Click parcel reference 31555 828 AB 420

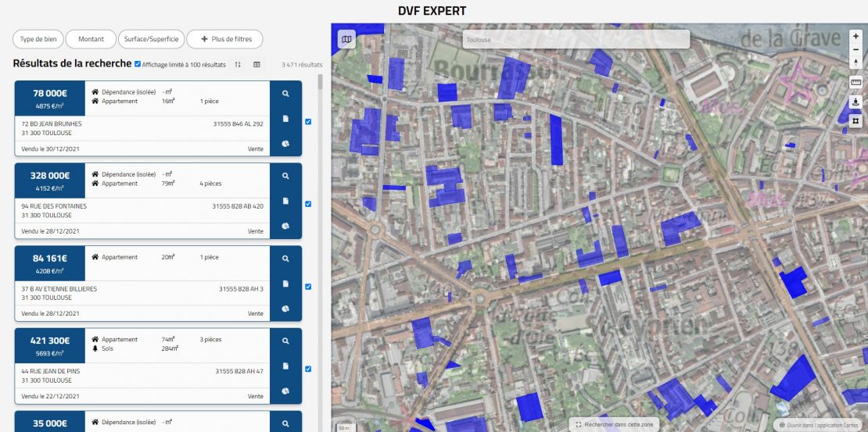click(x=238, y=206)
